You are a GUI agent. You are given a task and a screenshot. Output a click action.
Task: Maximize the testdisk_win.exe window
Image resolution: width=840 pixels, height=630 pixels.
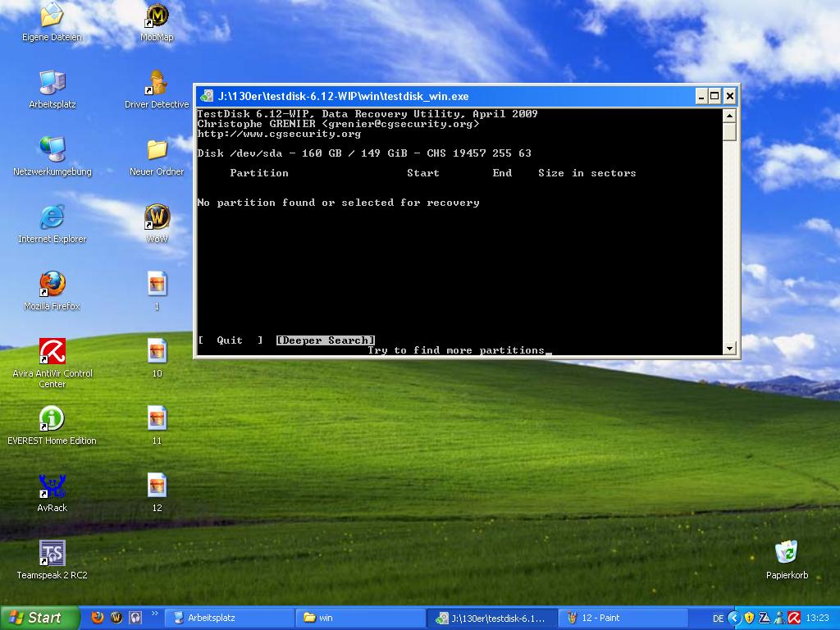click(714, 97)
